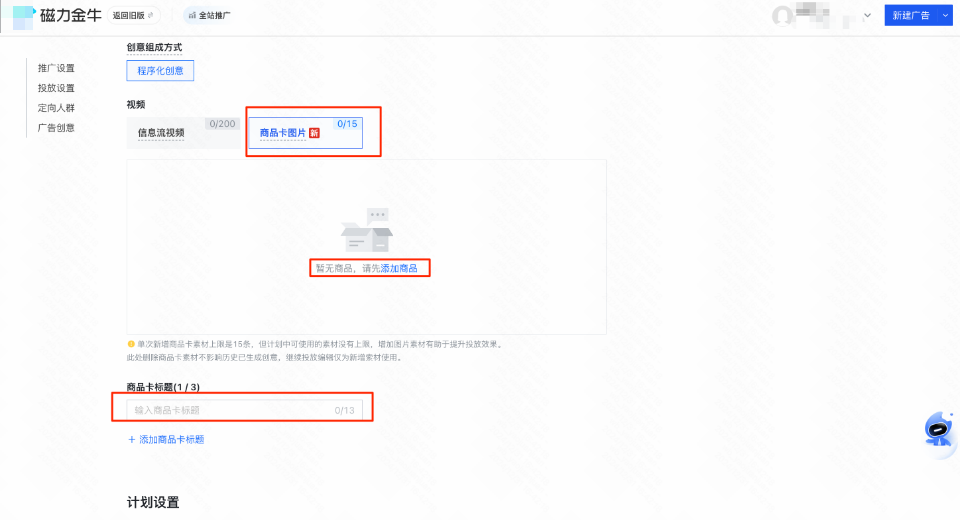Select the 程序化创意 option

(x=160, y=71)
